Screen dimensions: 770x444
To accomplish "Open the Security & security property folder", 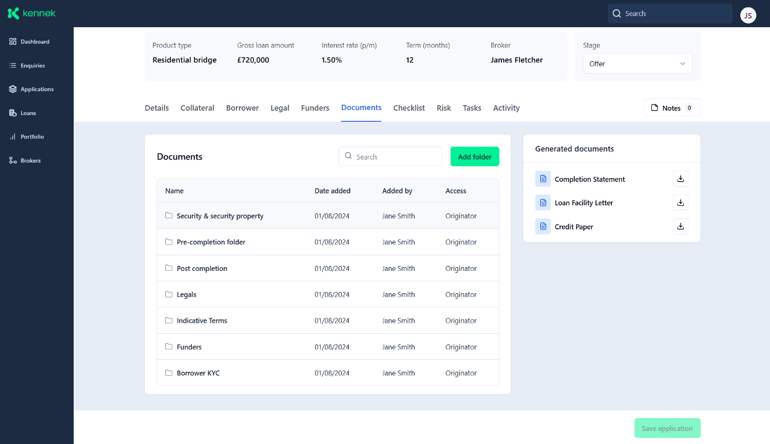I will pos(219,216).
